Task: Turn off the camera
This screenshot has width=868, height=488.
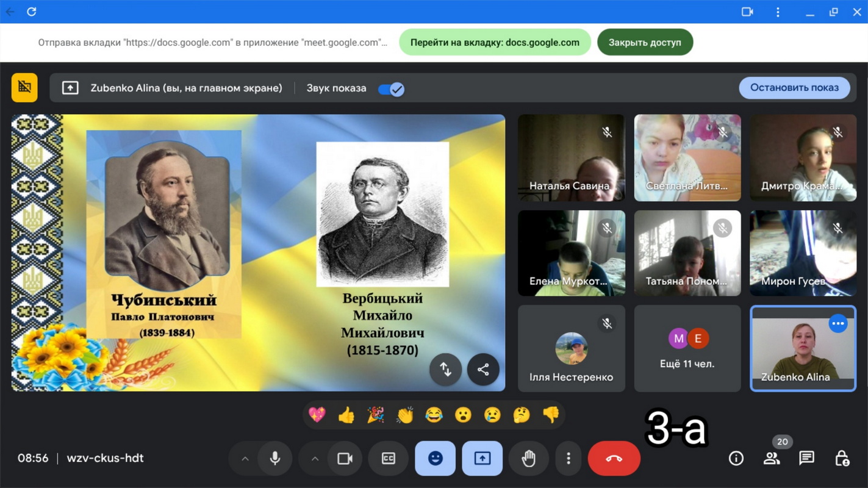Action: (x=345, y=458)
